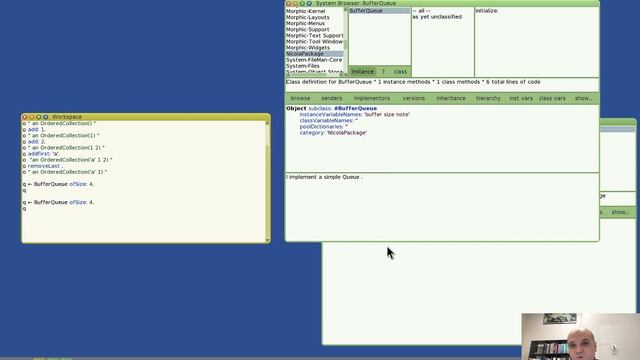Screen dimensions: 640x360
Task: Select the 'as yet unclassified' category
Action: pyautogui.click(x=437, y=17)
